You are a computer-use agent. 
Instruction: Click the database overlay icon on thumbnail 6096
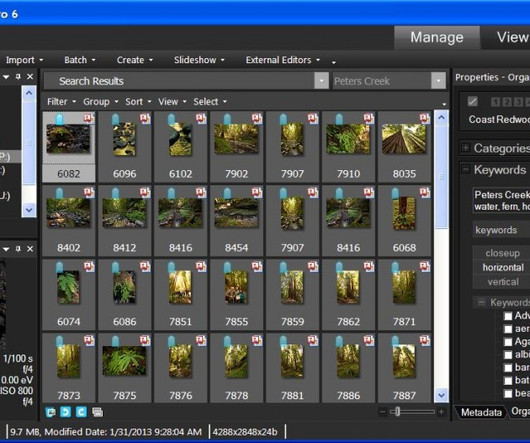(x=145, y=118)
